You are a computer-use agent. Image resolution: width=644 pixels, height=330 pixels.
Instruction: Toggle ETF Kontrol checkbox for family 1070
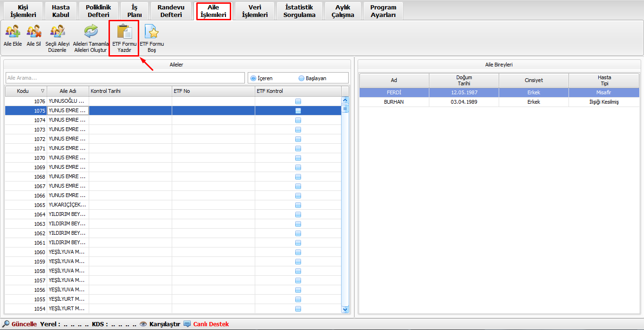coord(298,158)
